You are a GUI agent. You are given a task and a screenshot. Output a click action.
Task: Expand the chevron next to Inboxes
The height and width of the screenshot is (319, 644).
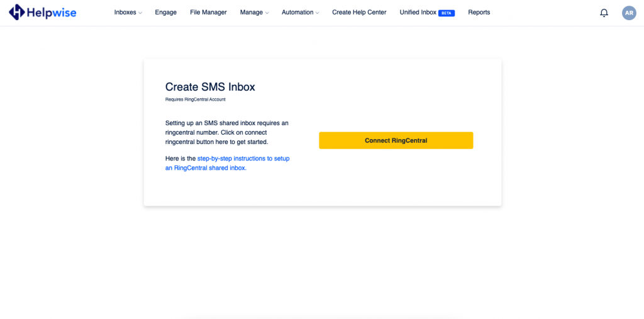tap(140, 13)
